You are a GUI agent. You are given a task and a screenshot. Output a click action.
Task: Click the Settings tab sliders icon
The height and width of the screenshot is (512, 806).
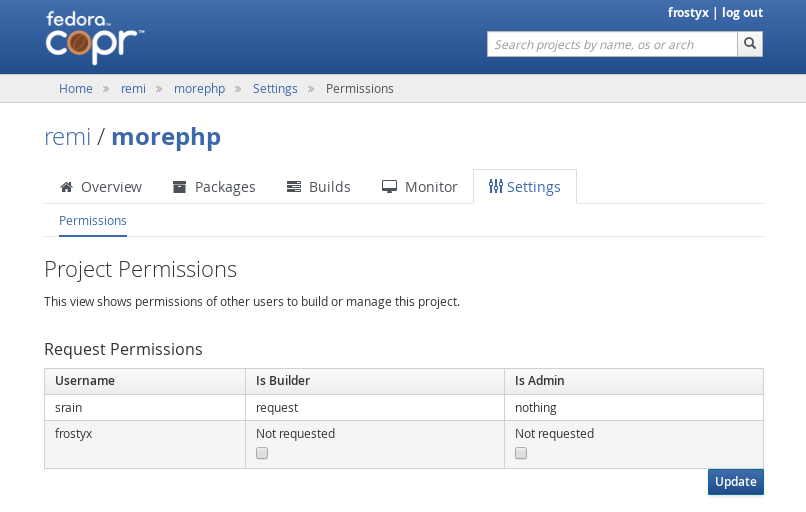[x=496, y=186]
